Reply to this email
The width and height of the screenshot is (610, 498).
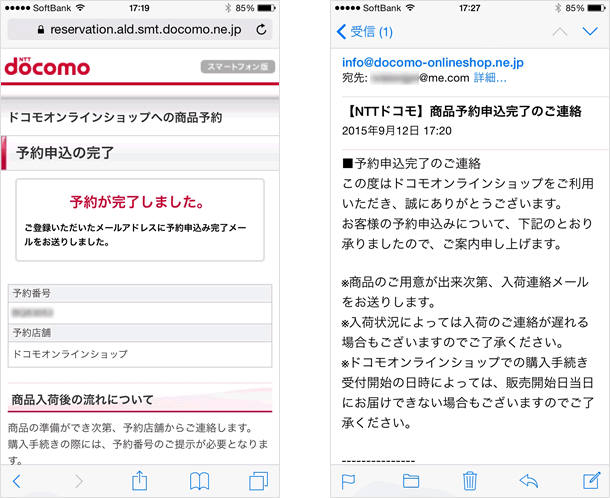click(529, 481)
